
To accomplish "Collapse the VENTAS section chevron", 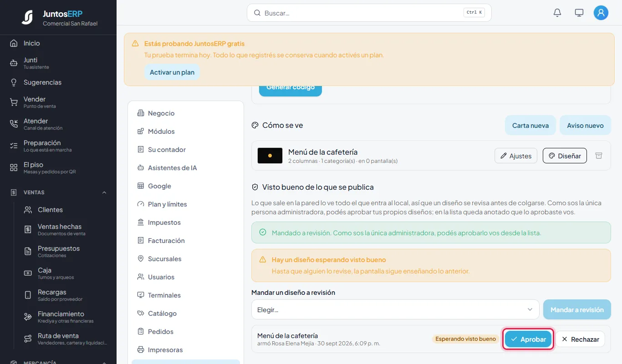I will (104, 192).
